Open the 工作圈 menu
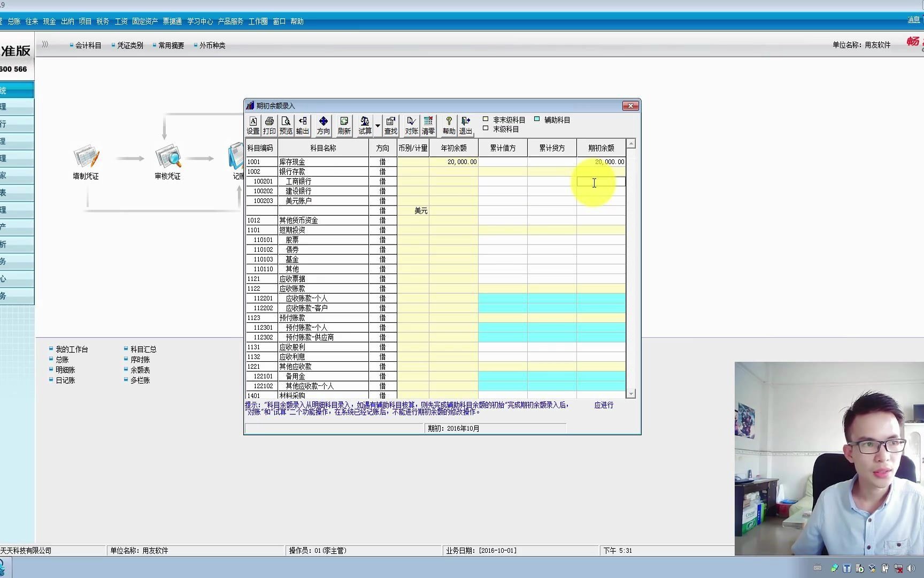This screenshot has height=578, width=924. click(258, 21)
